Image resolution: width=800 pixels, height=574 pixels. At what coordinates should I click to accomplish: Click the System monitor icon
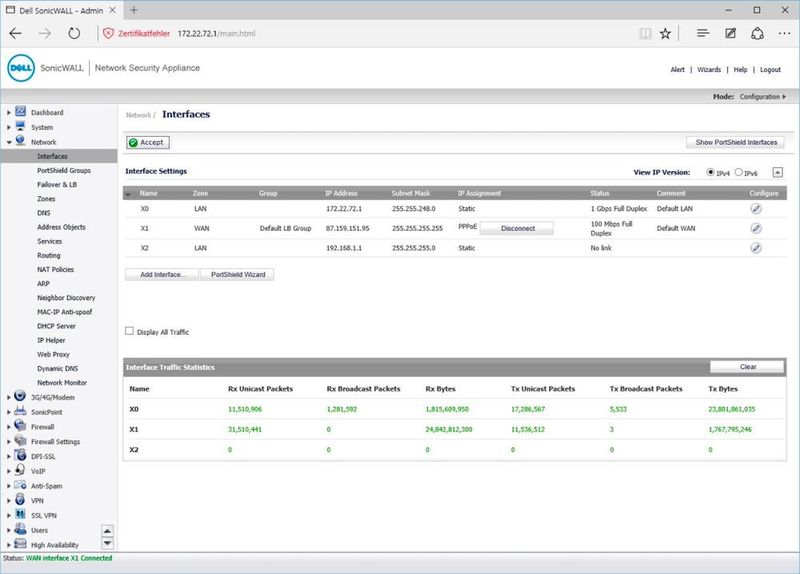(20, 126)
